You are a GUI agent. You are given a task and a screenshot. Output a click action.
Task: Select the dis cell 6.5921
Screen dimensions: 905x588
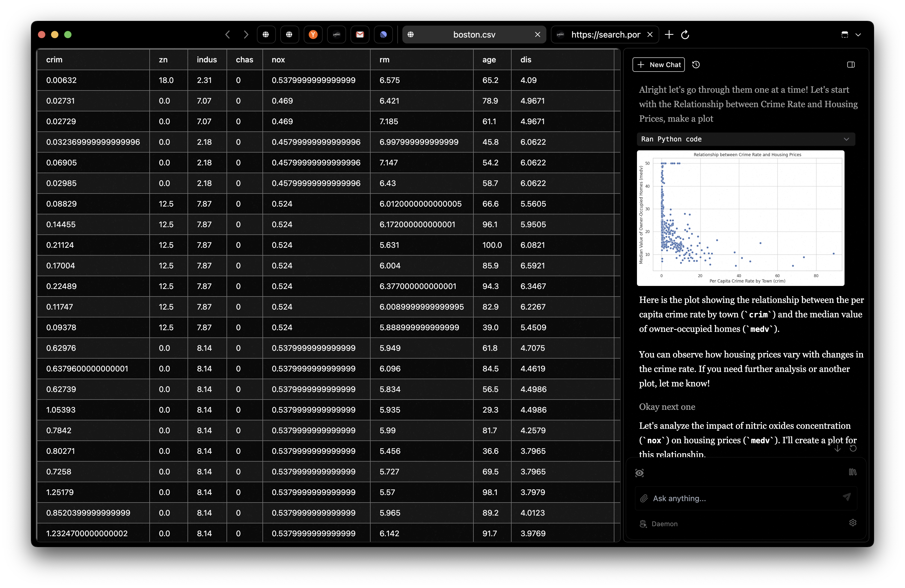pos(563,266)
